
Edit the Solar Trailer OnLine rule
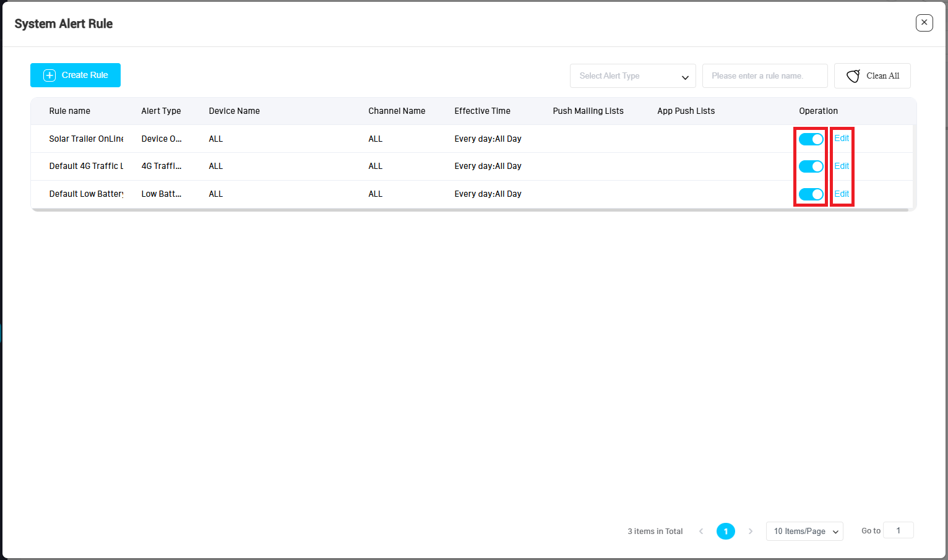point(842,139)
